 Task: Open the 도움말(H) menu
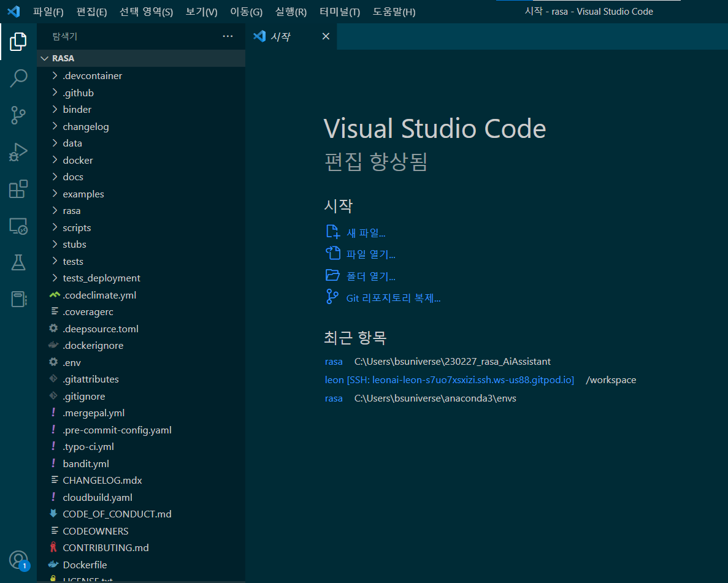[394, 12]
